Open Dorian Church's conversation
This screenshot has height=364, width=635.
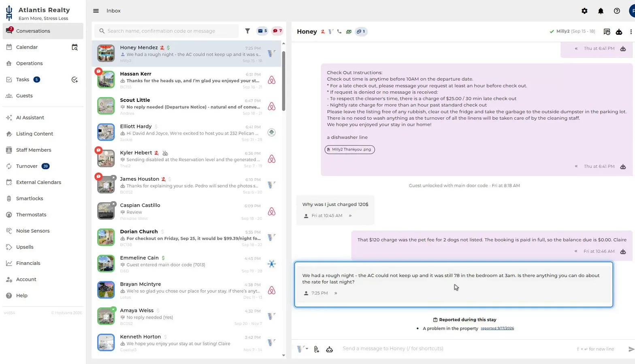186,238
